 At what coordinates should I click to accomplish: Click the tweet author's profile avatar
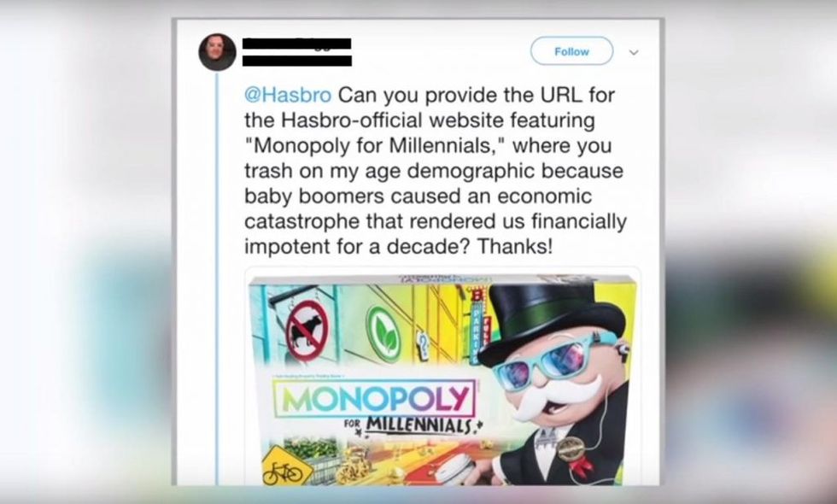coord(217,52)
